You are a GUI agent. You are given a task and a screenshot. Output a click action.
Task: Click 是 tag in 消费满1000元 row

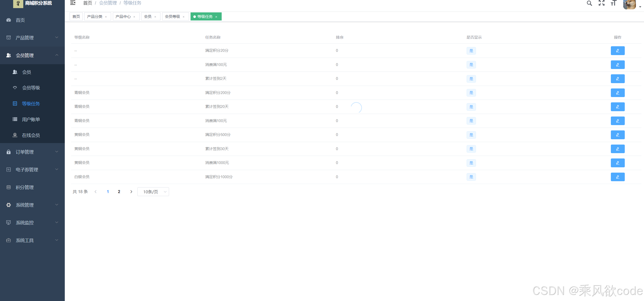(471, 163)
